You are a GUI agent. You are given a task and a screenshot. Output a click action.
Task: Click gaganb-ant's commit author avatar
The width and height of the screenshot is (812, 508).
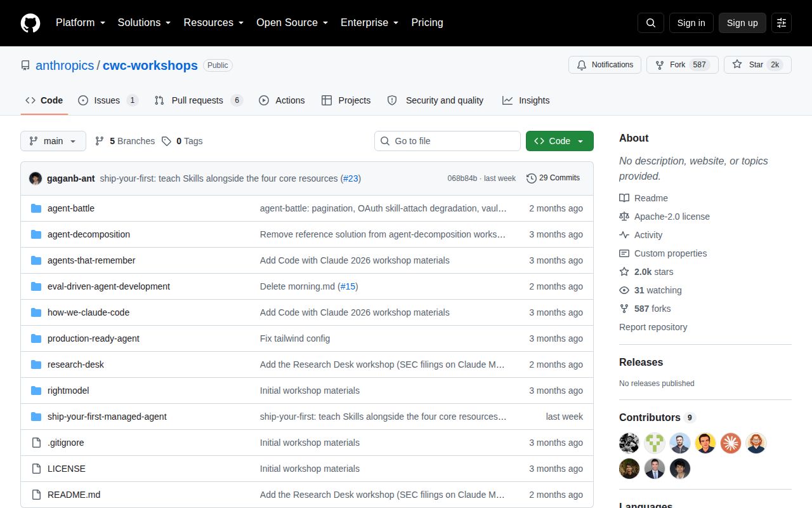[36, 178]
